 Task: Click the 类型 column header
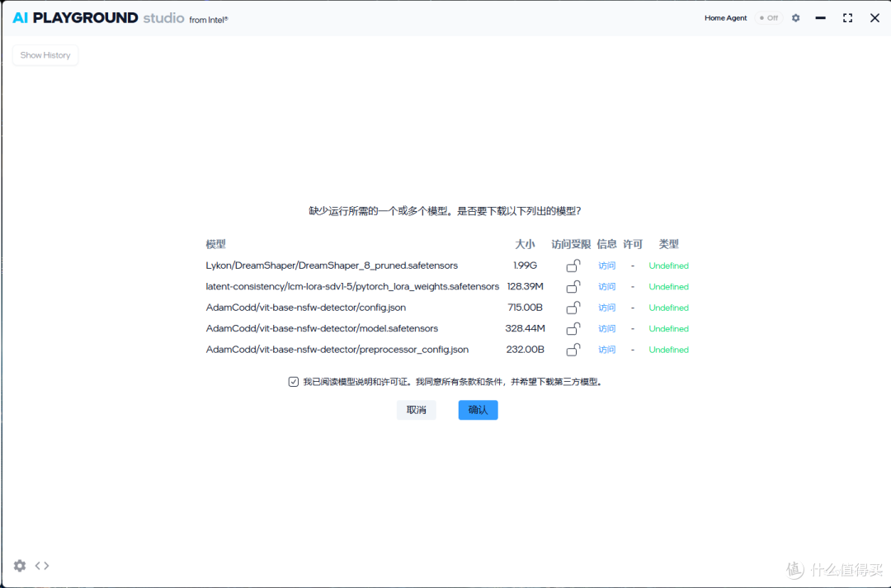(x=669, y=244)
